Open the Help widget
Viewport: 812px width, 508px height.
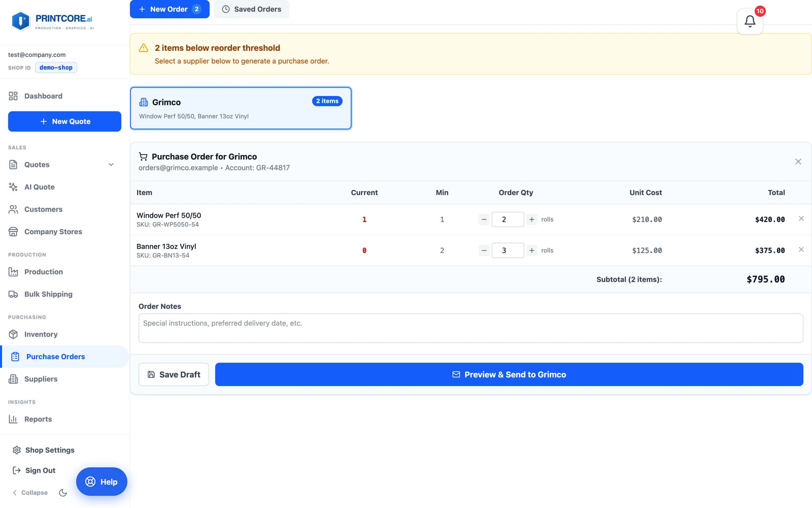click(101, 482)
